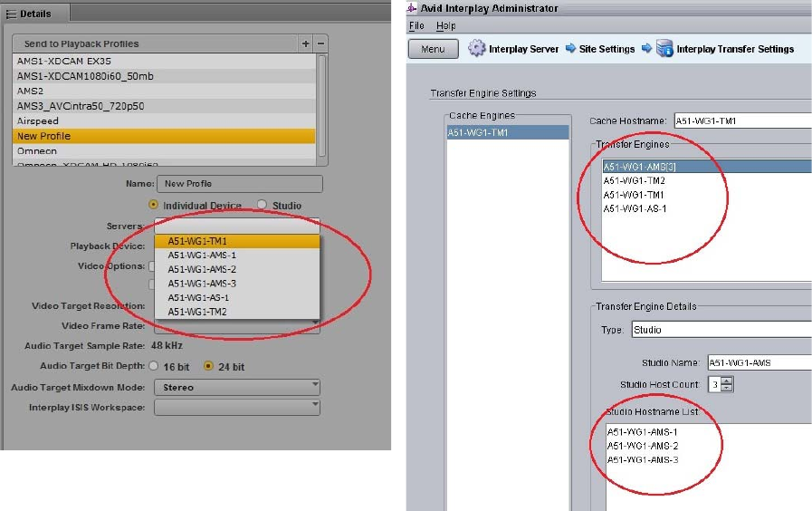Image resolution: width=812 pixels, height=511 pixels.
Task: Choose A51-WG1-AMS-3 from the Servers list
Action: point(236,284)
